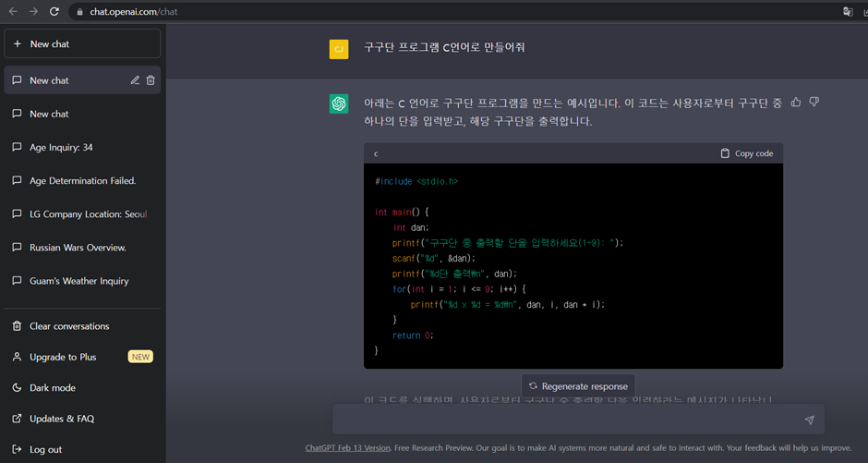
Task: Click the address bar URL chat.openai.com/chat
Action: tap(133, 12)
